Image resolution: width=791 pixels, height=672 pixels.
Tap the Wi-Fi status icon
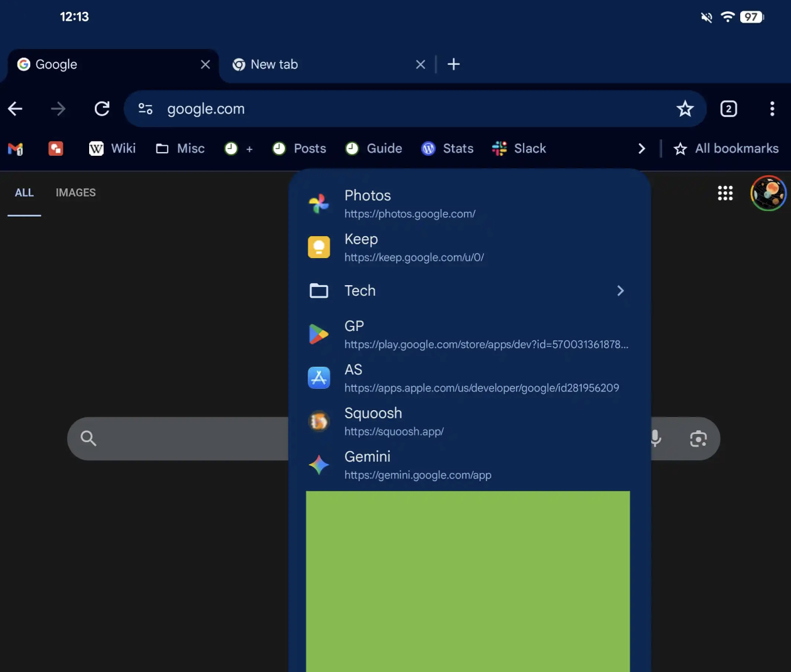coord(728,17)
